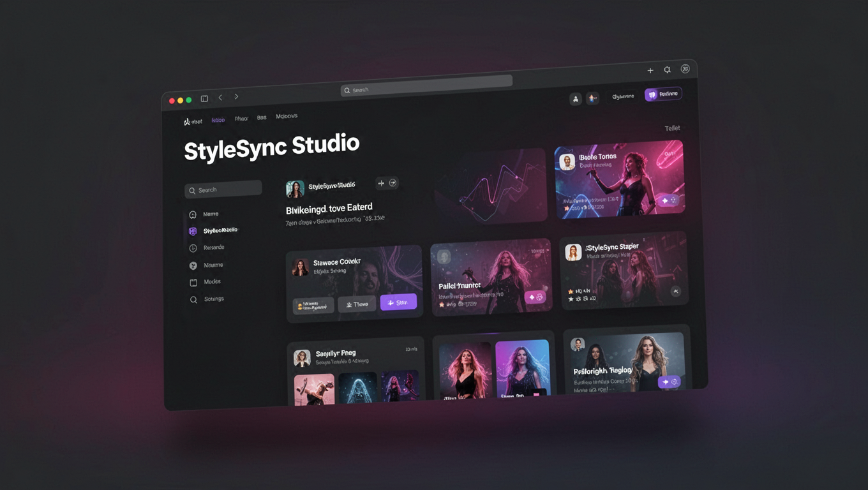The image size is (868, 490).
Task: Click the pink progress bar on the bottom thumbnail
Action: point(536,394)
